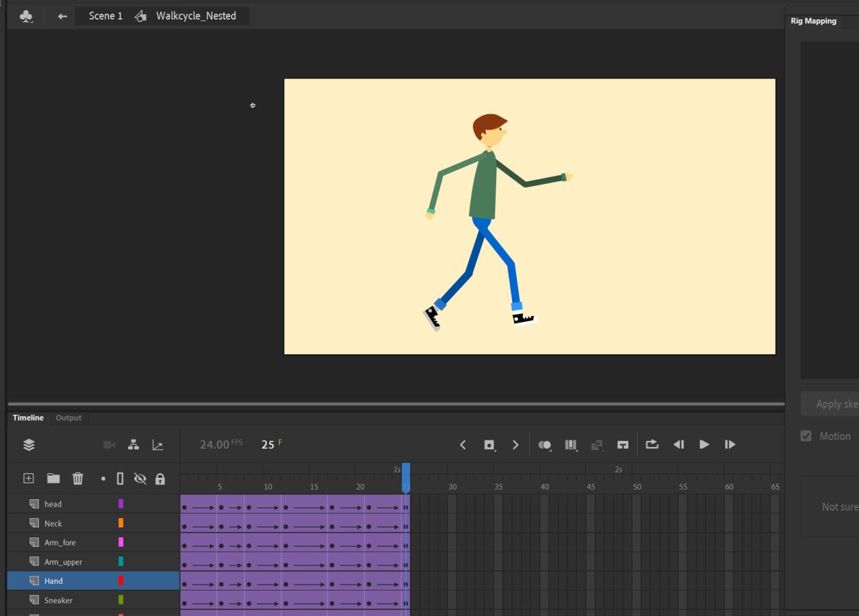Add a camera to the timeline
Screen dimensions: 859x616
109,444
